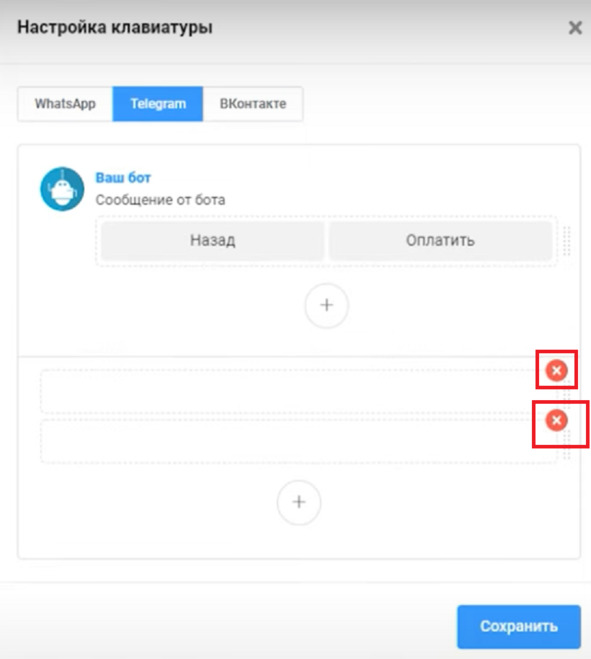Image resolution: width=591 pixels, height=659 pixels.
Task: Grab drag handle of second empty row
Action: (567, 443)
